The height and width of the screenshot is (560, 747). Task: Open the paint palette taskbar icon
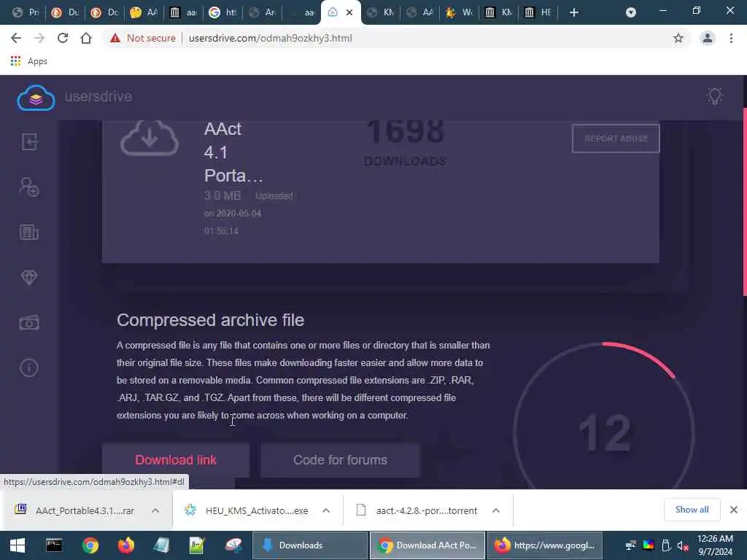[x=233, y=545]
